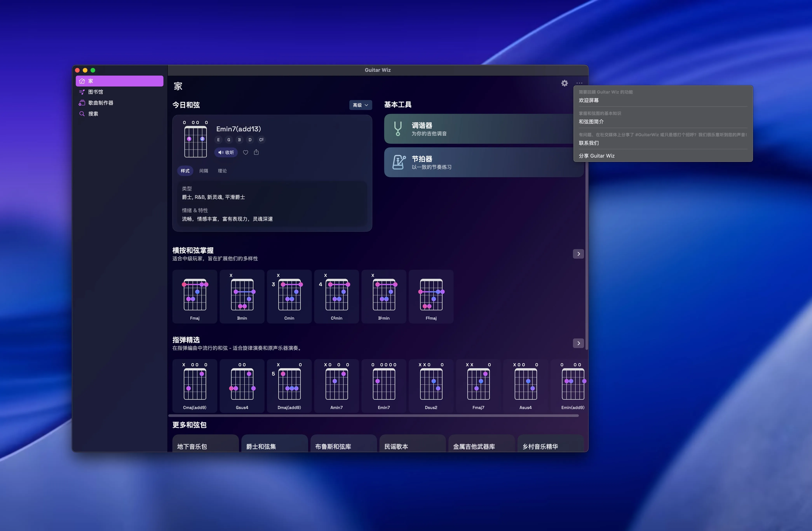
Task: Open the 高级 difficulty dropdown
Action: coord(360,105)
